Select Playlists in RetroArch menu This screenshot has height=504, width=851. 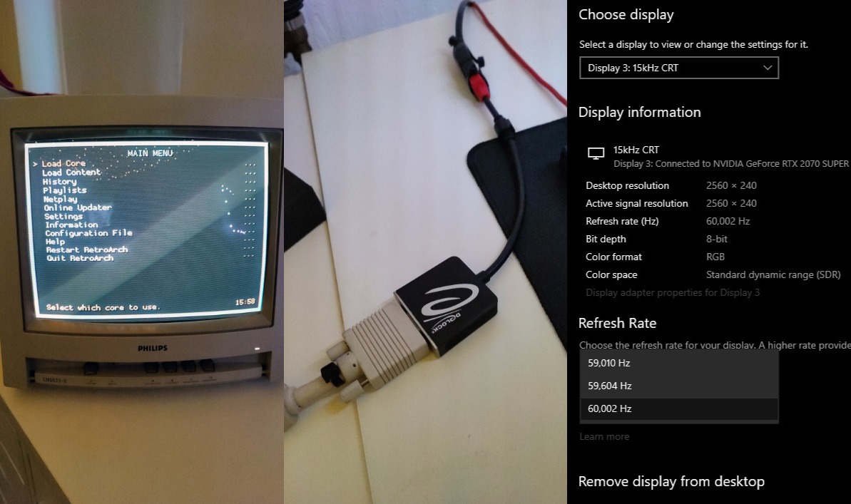pyautogui.click(x=65, y=190)
